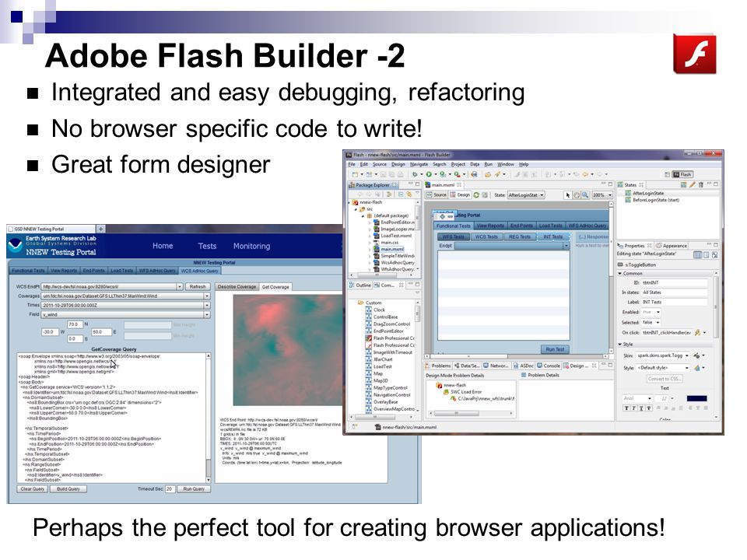747x560 pixels.
Task: Select the Pan hand tool in Design toolbar
Action: (x=577, y=194)
